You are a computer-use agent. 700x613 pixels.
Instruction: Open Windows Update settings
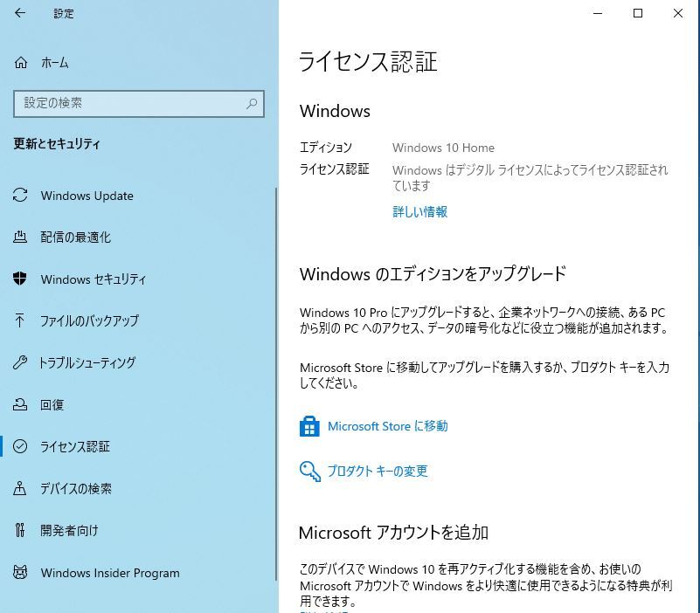(87, 196)
